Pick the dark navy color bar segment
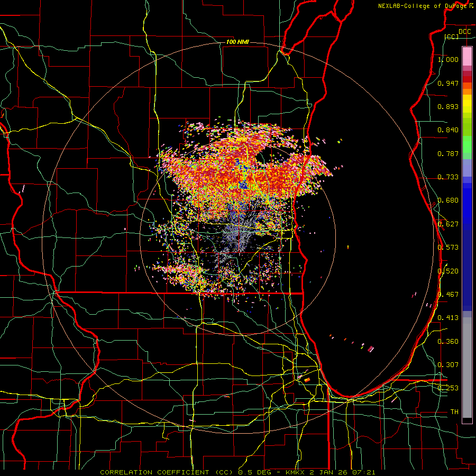This screenshot has height=476, width=476. [x=467, y=270]
